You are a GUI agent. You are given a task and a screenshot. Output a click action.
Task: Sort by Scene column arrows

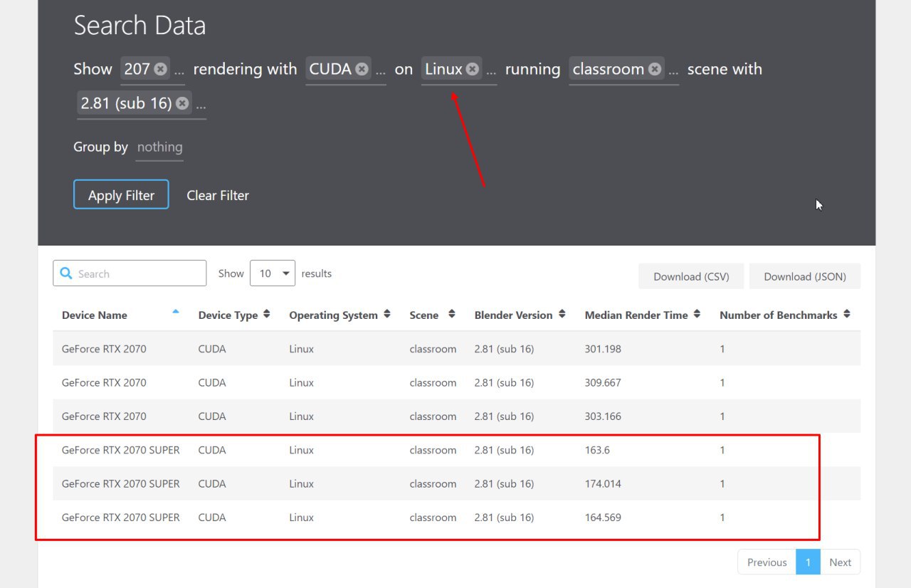tap(451, 314)
